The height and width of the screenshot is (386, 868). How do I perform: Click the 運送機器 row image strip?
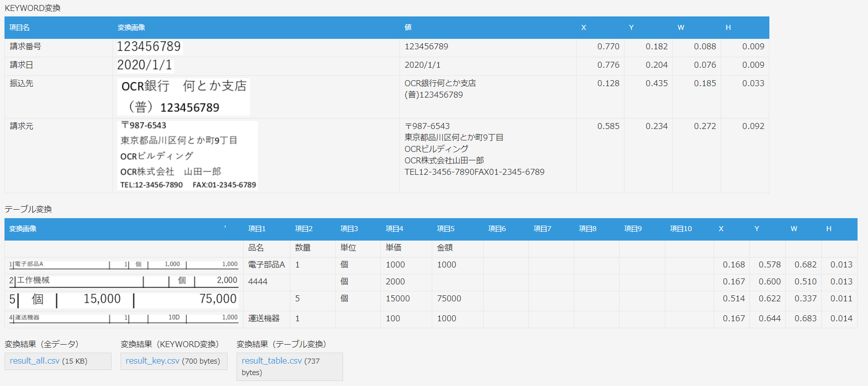click(124, 318)
